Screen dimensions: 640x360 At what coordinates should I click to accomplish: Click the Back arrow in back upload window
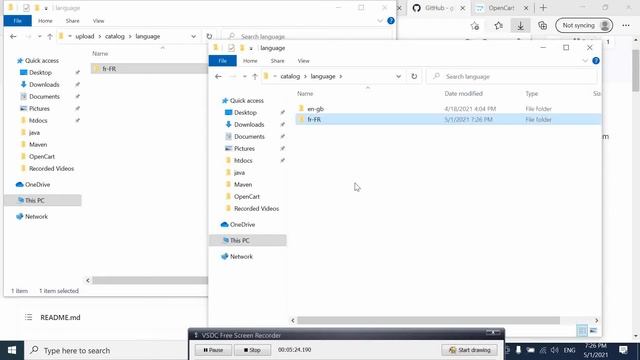[13, 36]
